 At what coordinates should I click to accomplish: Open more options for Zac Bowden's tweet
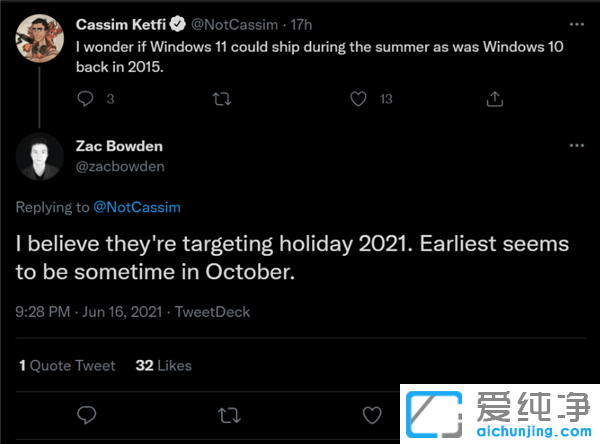(x=576, y=146)
